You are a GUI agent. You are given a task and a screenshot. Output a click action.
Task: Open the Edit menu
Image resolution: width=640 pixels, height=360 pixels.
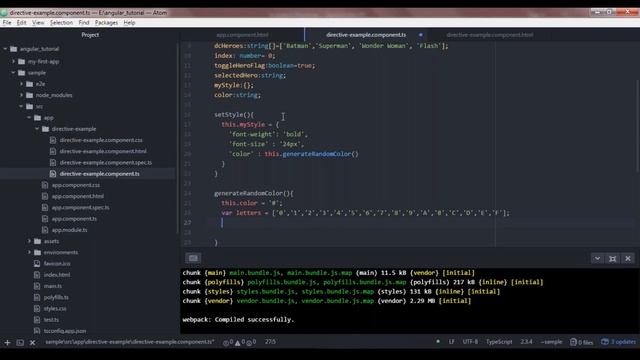[22, 23]
